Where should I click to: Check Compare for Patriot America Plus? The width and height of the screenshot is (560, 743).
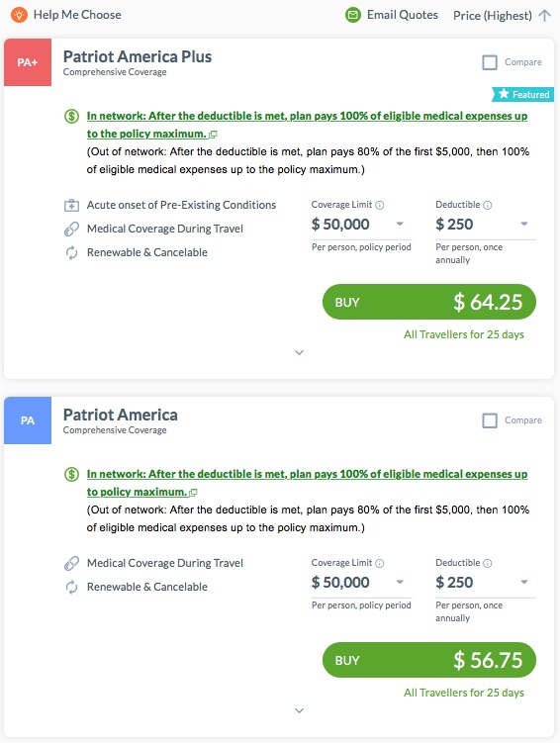click(490, 62)
